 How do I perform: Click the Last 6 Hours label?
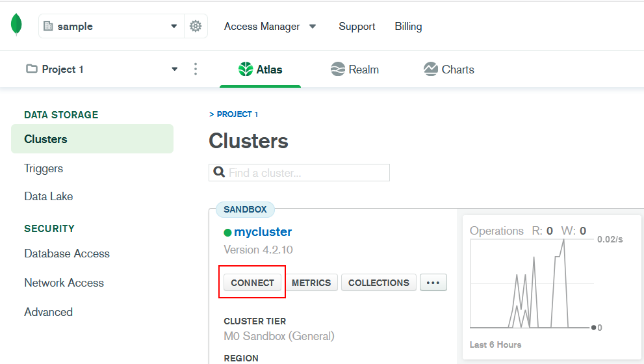(x=495, y=344)
